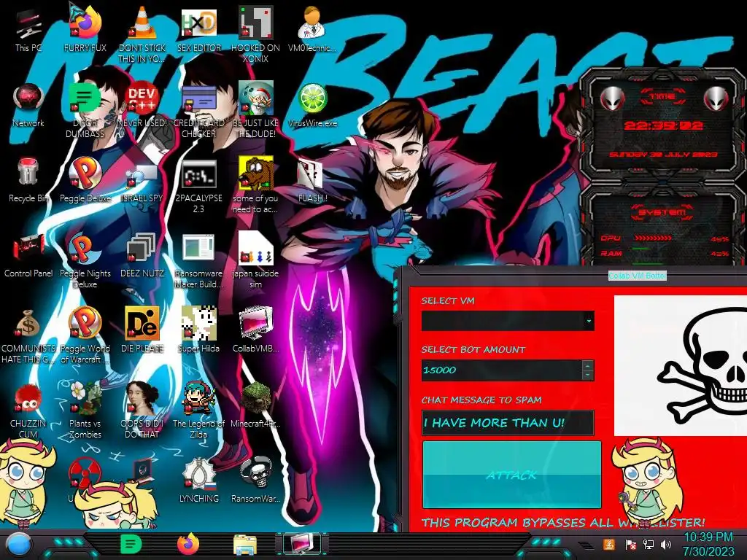747x560 pixels.
Task: Click the orange Java tray icon
Action: pyautogui.click(x=608, y=544)
